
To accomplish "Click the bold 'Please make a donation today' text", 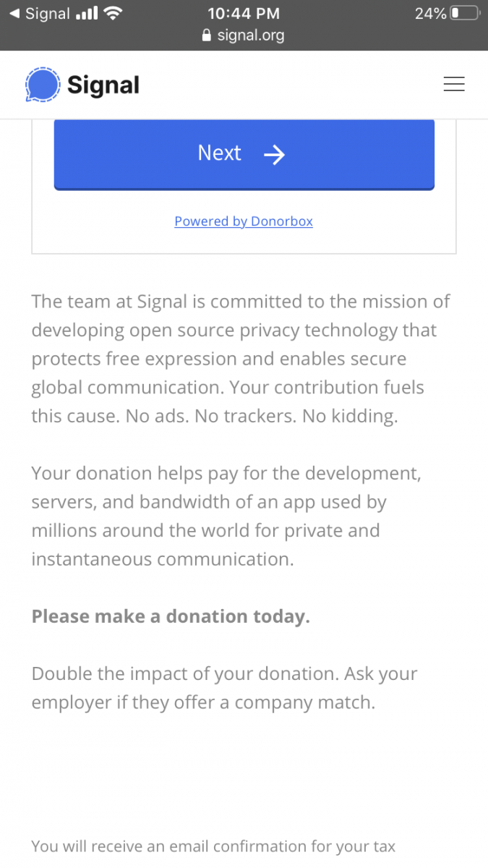I will pyautogui.click(x=171, y=616).
